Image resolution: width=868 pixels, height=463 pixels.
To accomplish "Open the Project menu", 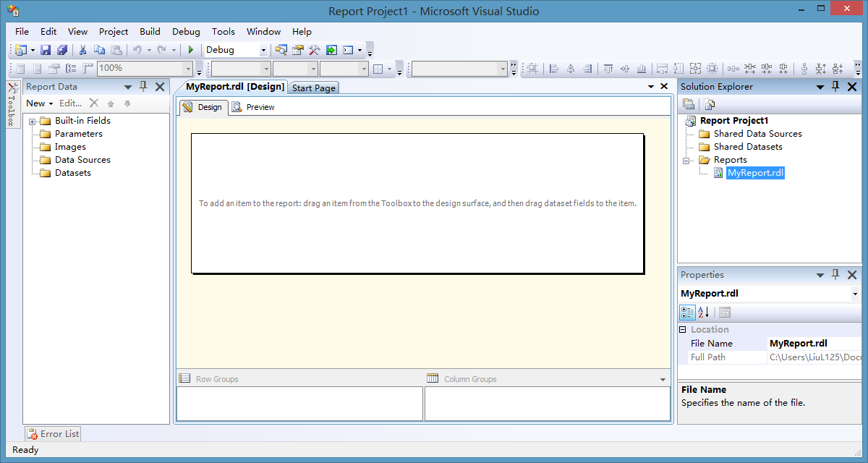I will coord(114,32).
